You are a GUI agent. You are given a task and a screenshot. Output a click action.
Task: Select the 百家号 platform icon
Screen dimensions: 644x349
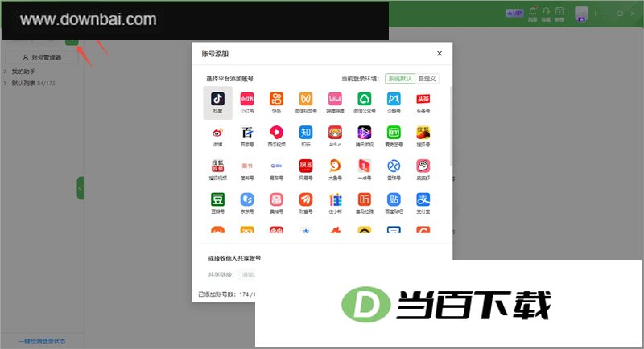click(x=247, y=133)
